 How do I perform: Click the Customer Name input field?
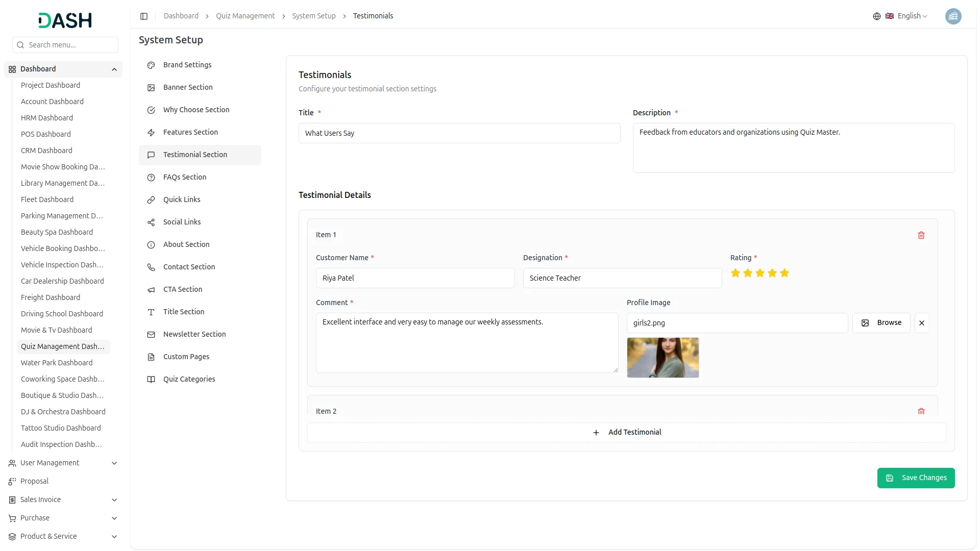(415, 278)
